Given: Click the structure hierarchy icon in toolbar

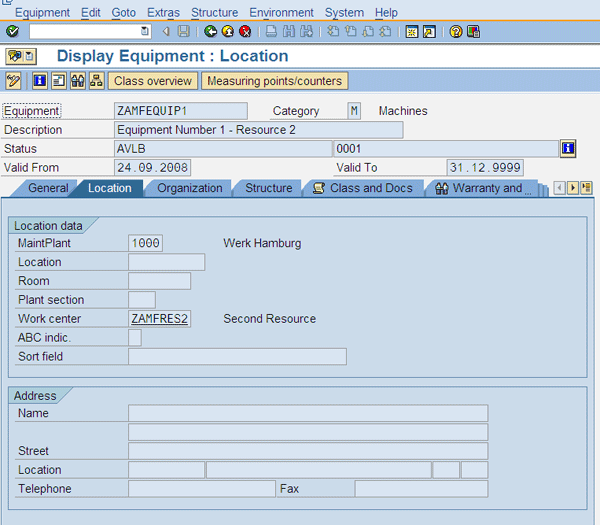Looking at the screenshot, I should pos(96,81).
